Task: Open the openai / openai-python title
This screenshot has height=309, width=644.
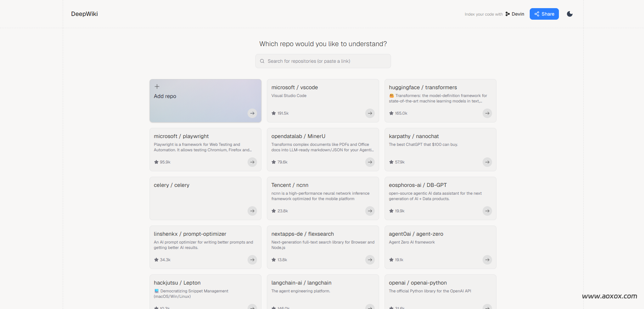Action: [x=418, y=283]
